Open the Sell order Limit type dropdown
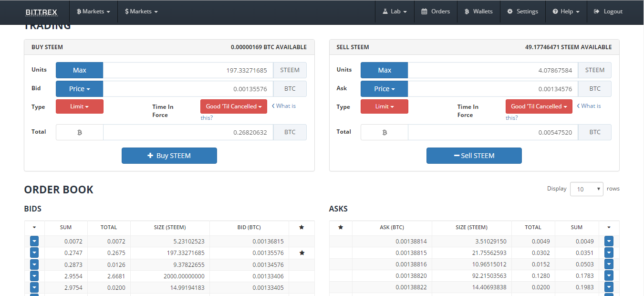Image resolution: width=644 pixels, height=296 pixels. coord(384,106)
